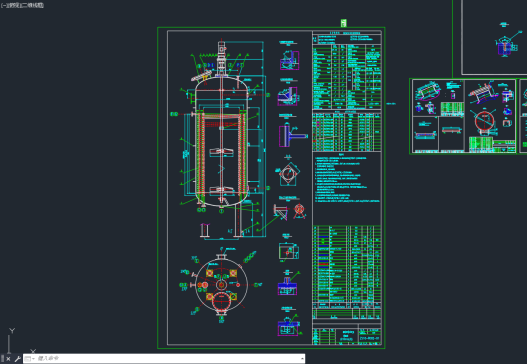Open recent commands dropdown in command line
527x364 pixels.
coord(30,359)
